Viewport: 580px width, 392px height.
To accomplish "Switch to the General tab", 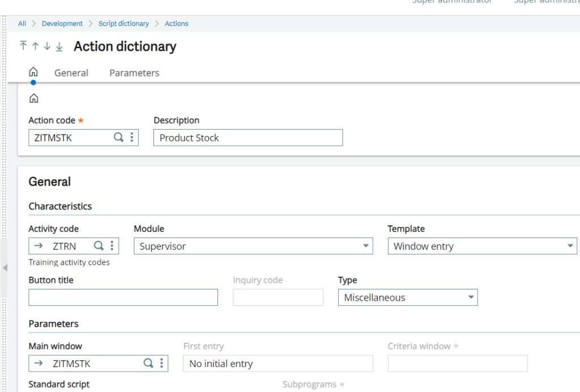I will point(71,73).
